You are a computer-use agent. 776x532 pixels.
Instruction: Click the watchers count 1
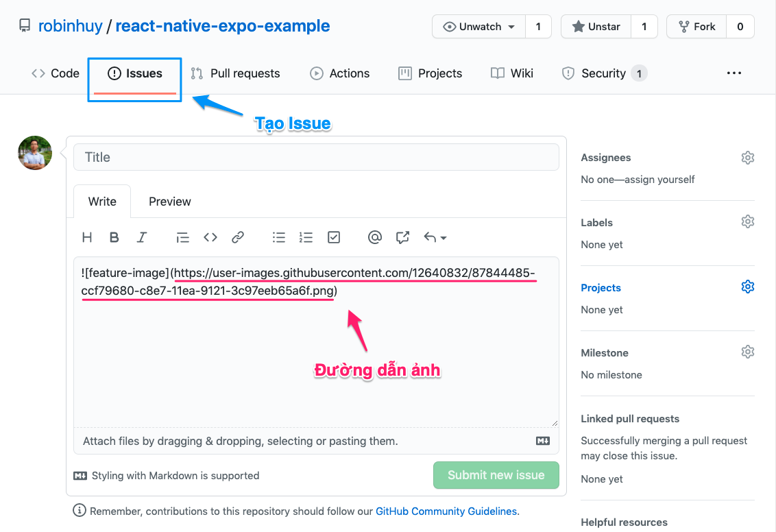538,27
